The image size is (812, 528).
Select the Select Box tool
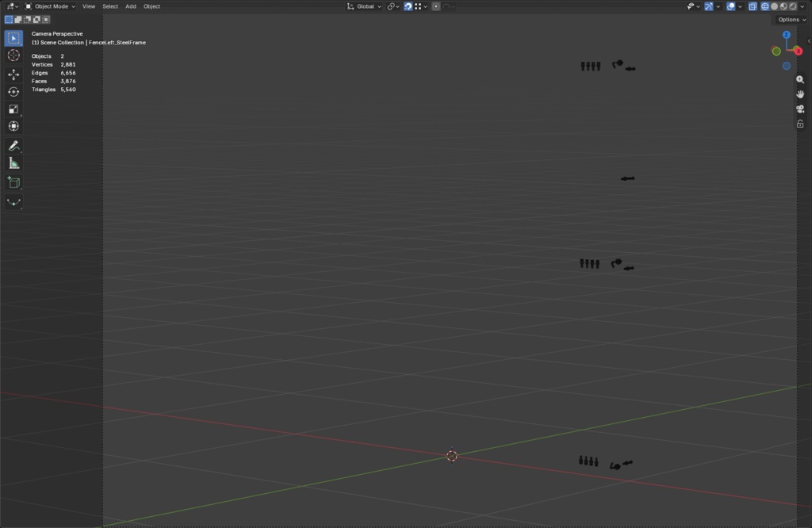click(x=13, y=38)
